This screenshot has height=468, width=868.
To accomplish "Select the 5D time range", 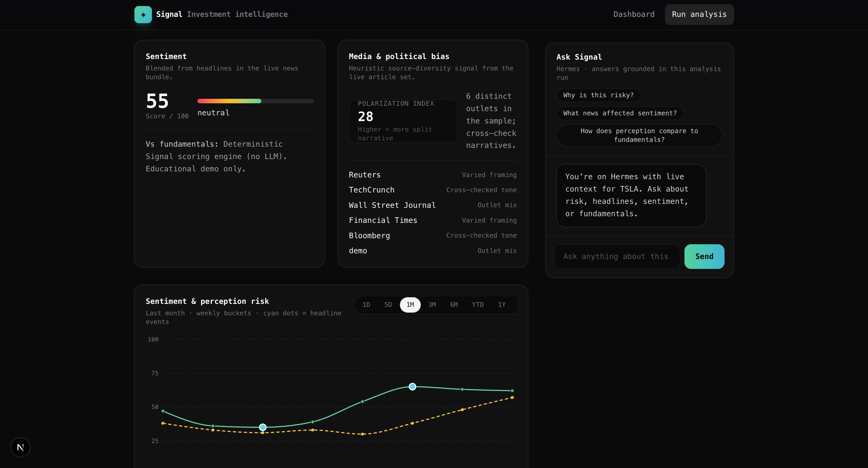I will [x=388, y=305].
